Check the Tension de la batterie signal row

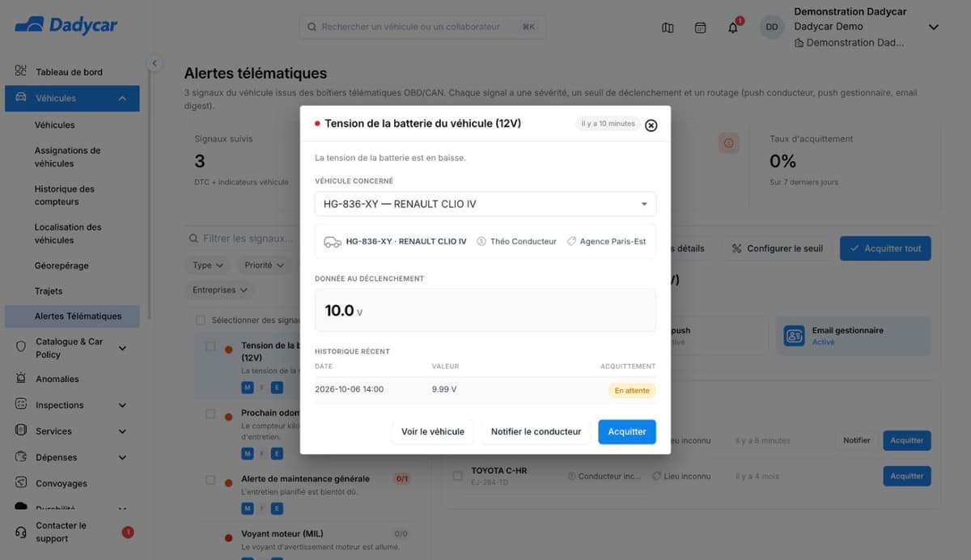coord(210,346)
